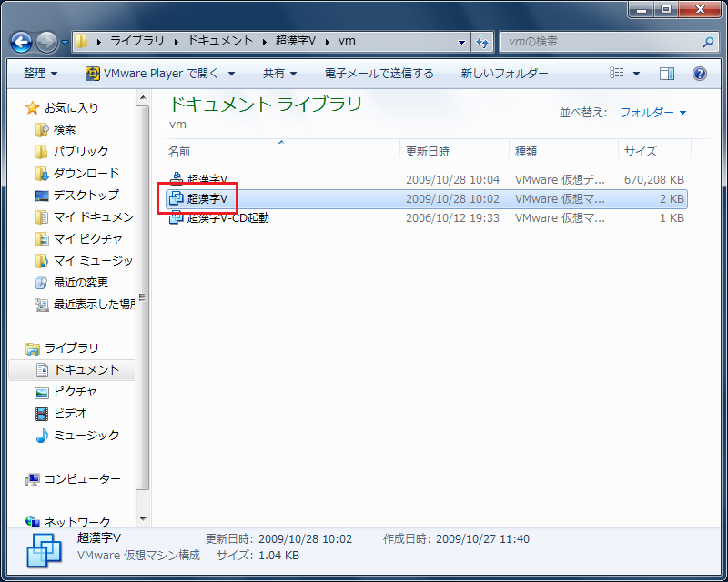This screenshot has width=728, height=582.
Task: Open the 共有 dropdown menu
Action: pos(281,74)
